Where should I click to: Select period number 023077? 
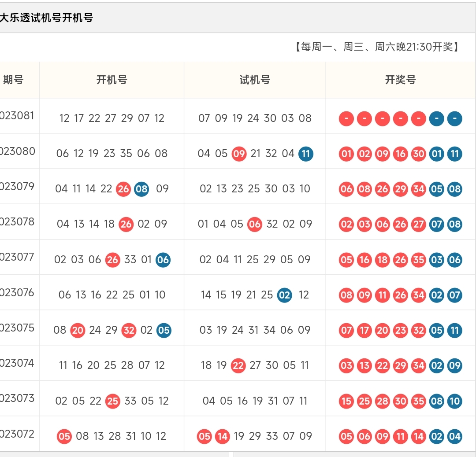[x=17, y=257]
